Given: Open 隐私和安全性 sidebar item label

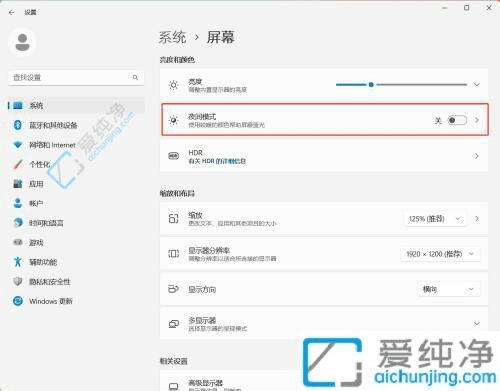Looking at the screenshot, I should pyautogui.click(x=50, y=282).
